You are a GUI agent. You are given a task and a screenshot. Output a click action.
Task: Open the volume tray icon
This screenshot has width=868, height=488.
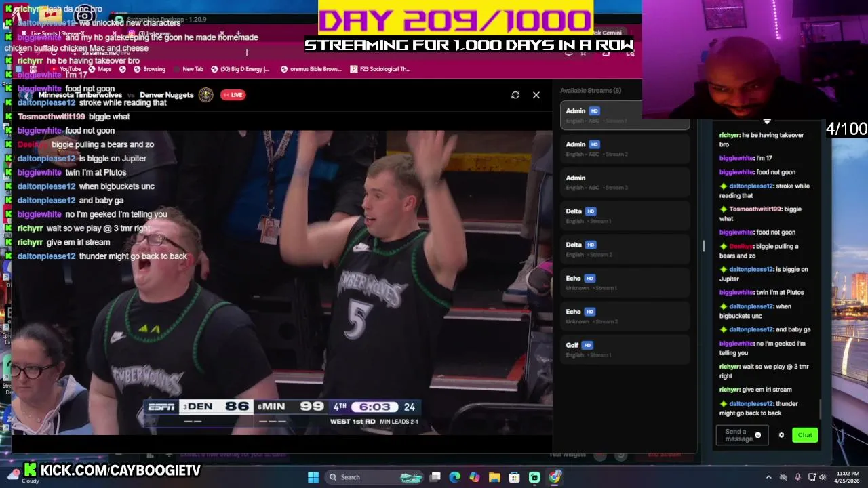823,477
